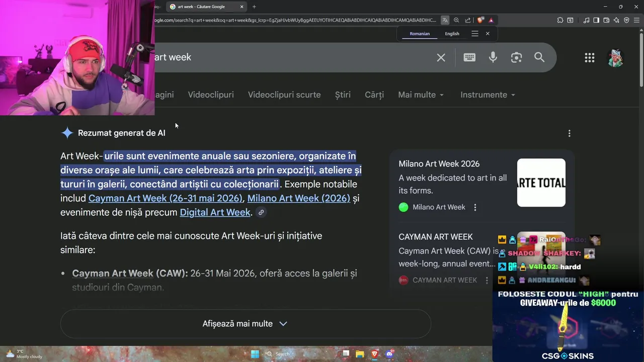Open the CAYMAN ART WEEK card title
Image resolution: width=644 pixels, height=362 pixels.
pyautogui.click(x=436, y=237)
